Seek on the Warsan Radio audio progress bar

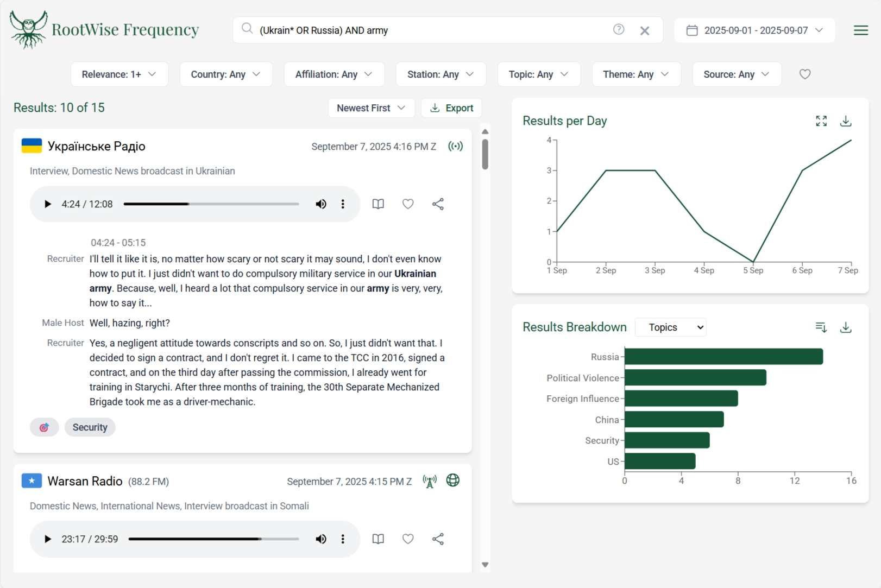213,539
